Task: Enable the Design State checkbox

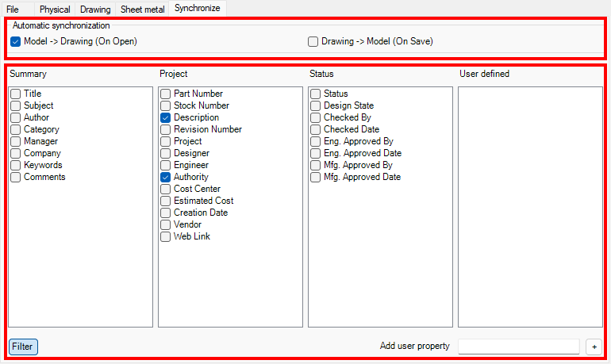Action: pyautogui.click(x=316, y=105)
